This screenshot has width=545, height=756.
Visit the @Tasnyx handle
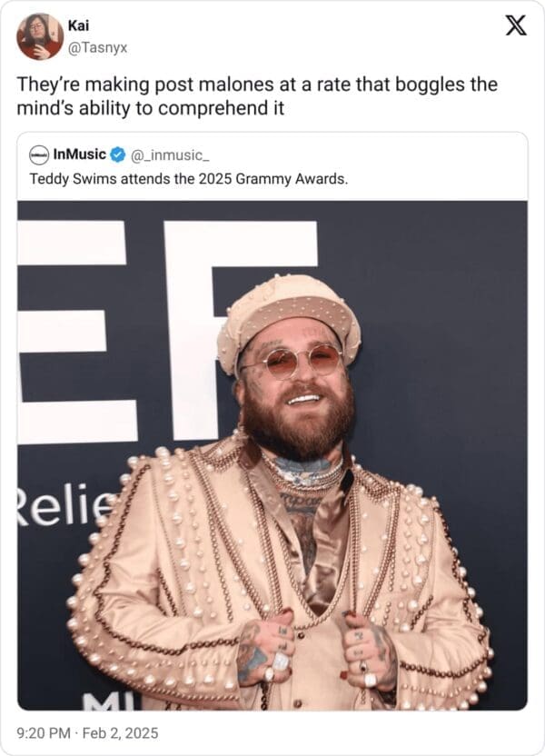click(98, 48)
